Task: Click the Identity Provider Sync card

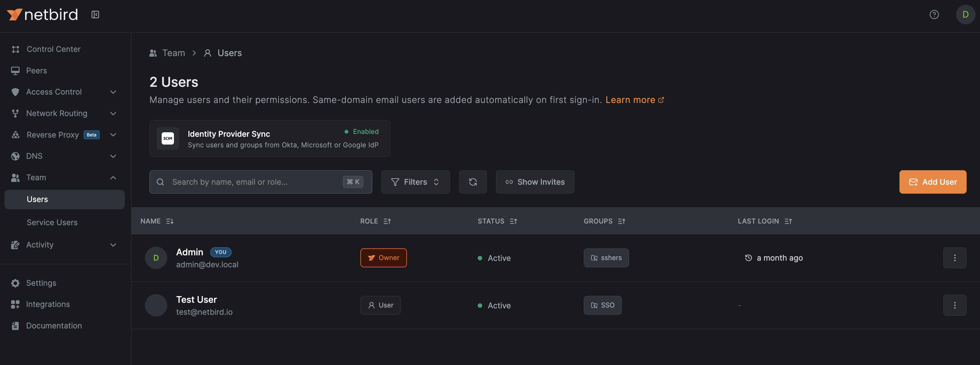Action: click(270, 138)
